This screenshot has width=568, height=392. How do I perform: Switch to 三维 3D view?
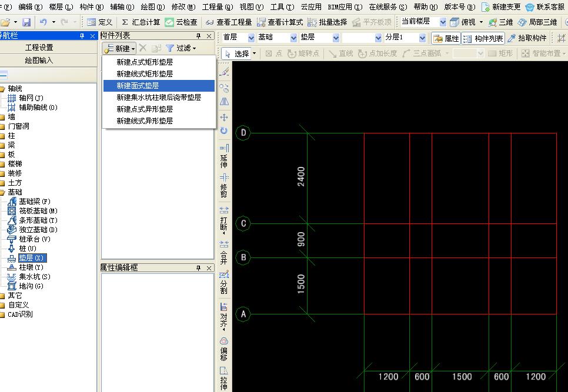click(500, 22)
